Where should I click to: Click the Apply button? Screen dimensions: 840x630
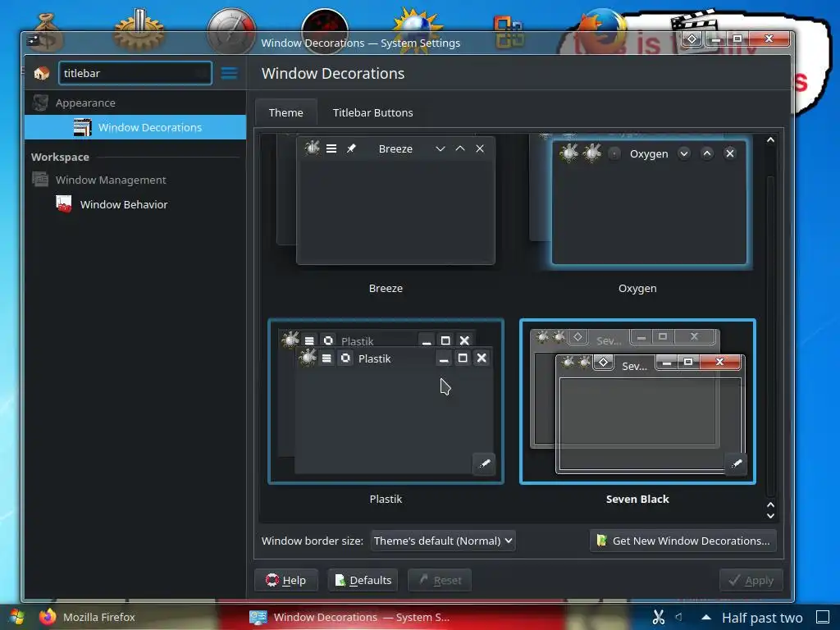[x=751, y=580]
